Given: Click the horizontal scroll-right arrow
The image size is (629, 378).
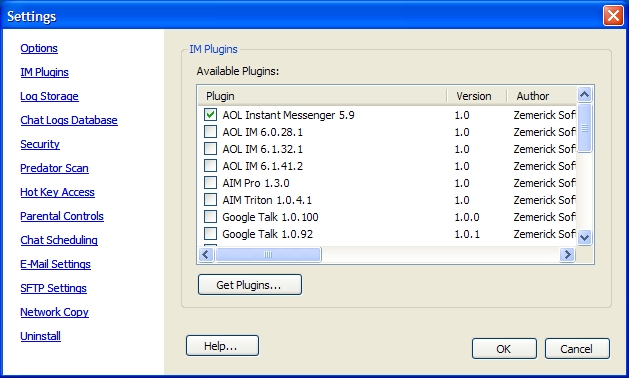Looking at the screenshot, I should point(567,254).
